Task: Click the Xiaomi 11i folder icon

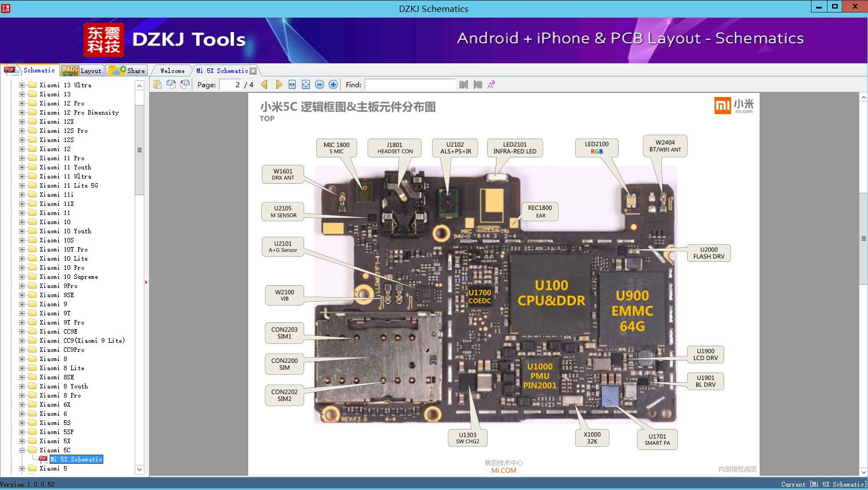Action: (x=33, y=195)
